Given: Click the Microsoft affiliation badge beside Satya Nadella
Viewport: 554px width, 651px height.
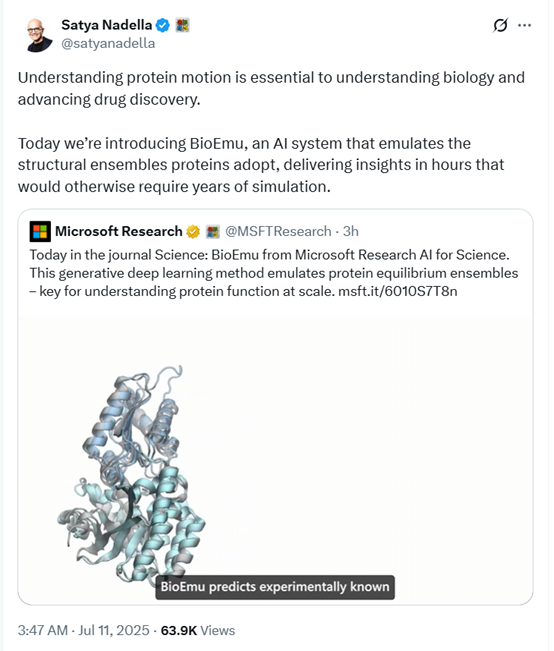Looking at the screenshot, I should [182, 25].
